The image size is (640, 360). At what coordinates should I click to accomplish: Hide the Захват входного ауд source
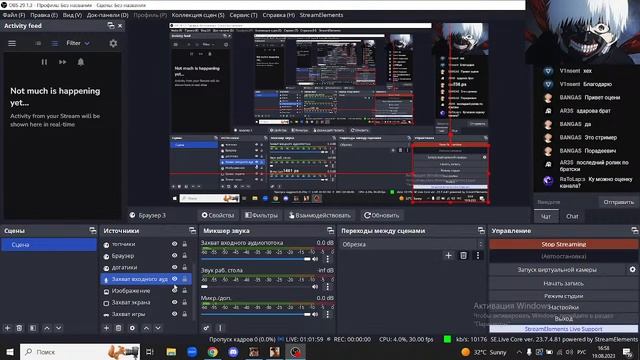point(174,279)
